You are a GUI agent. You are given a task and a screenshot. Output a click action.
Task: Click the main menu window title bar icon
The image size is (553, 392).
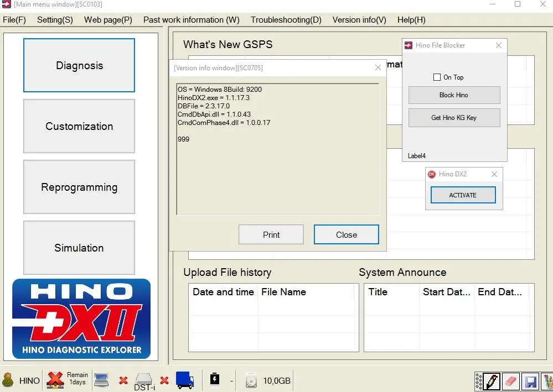click(7, 4)
